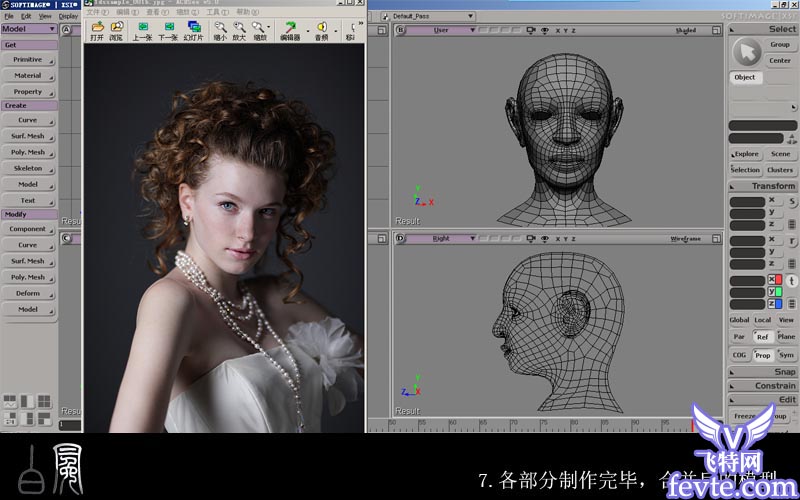Screen dimensions: 800x500
Task: Click the large Select arrow tool icon
Action: coord(746,52)
